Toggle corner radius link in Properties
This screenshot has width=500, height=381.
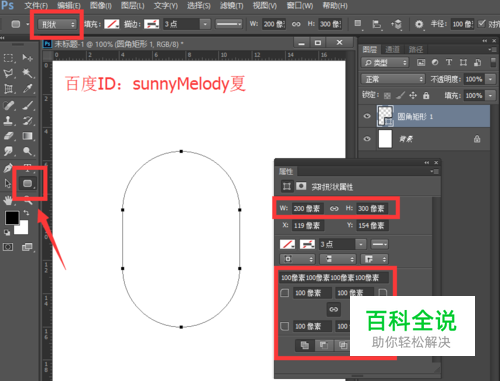pyautogui.click(x=334, y=309)
